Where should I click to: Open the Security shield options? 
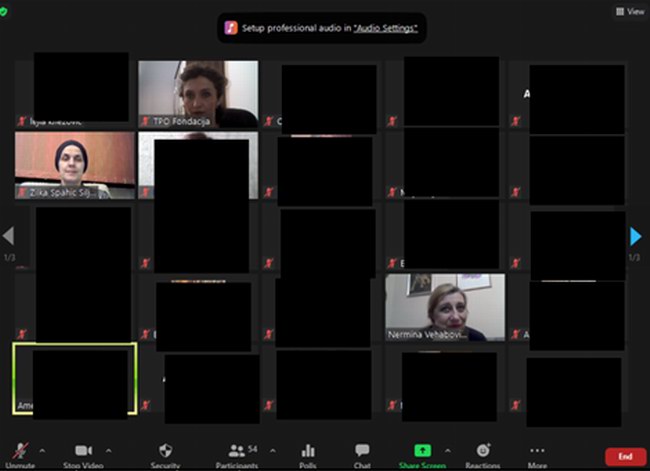point(166,452)
